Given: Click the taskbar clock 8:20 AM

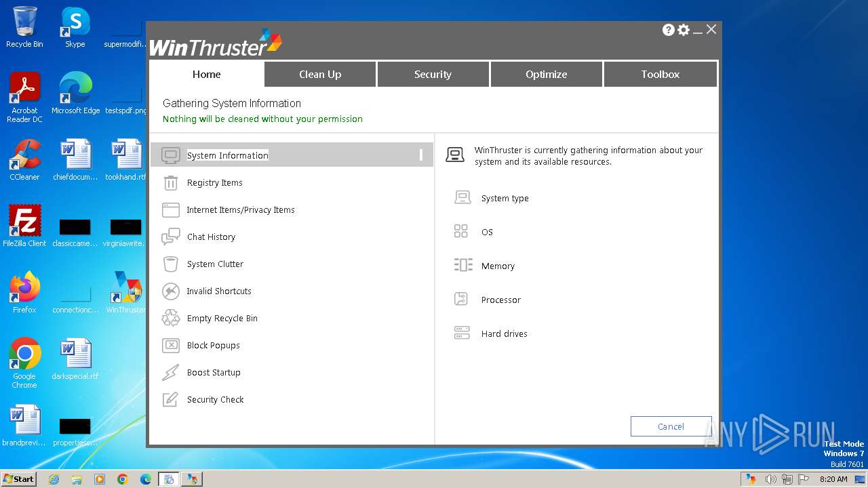Looking at the screenshot, I should point(833,479).
